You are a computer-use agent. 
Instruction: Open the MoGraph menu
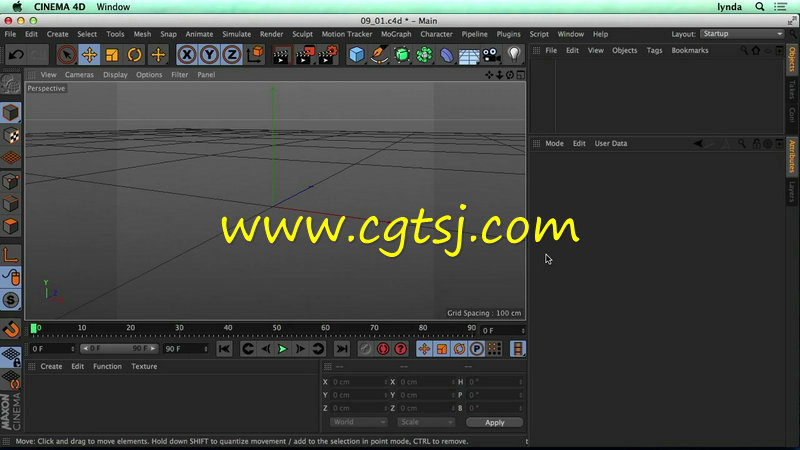pyautogui.click(x=396, y=34)
